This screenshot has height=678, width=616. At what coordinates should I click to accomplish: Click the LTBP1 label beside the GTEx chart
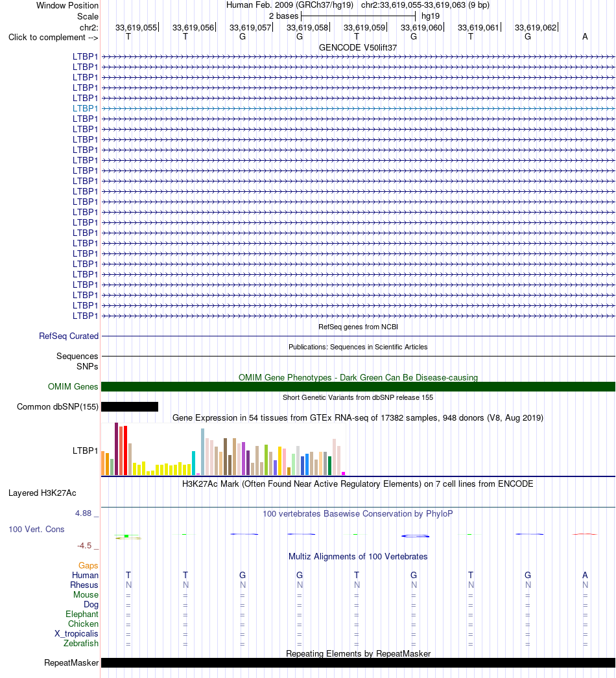pyautogui.click(x=85, y=450)
